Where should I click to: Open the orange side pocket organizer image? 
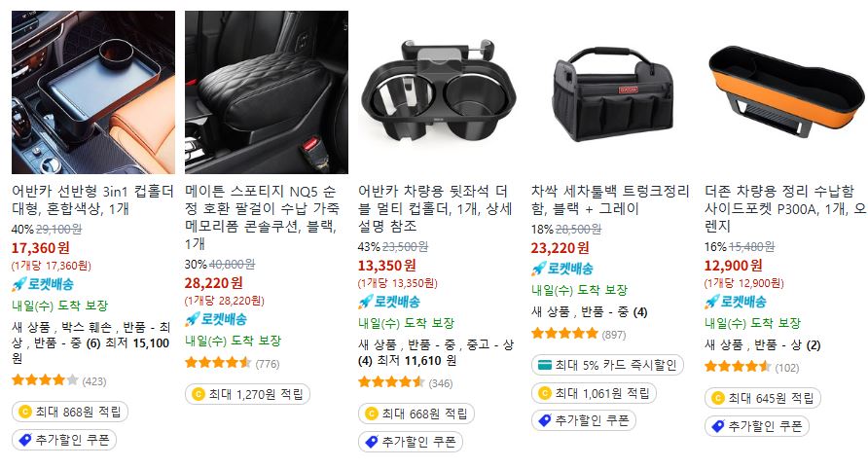pyautogui.click(x=786, y=92)
